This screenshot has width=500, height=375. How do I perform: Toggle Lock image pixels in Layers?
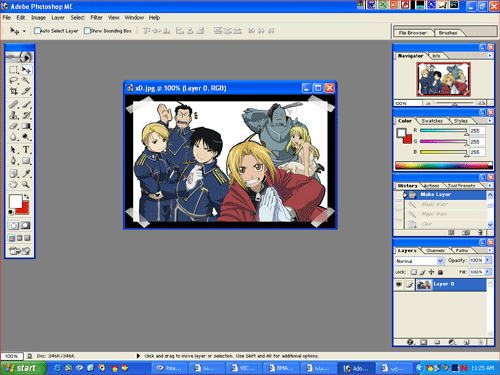pyautogui.click(x=422, y=272)
